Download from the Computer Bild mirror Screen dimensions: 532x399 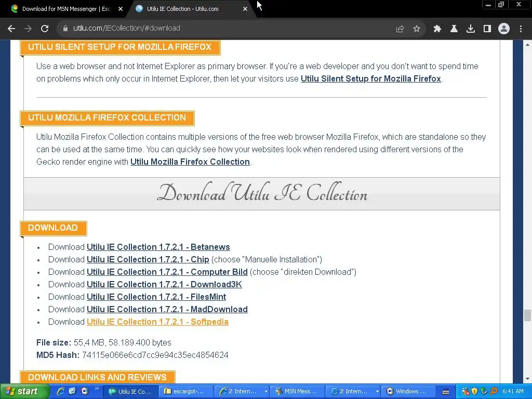[167, 272]
